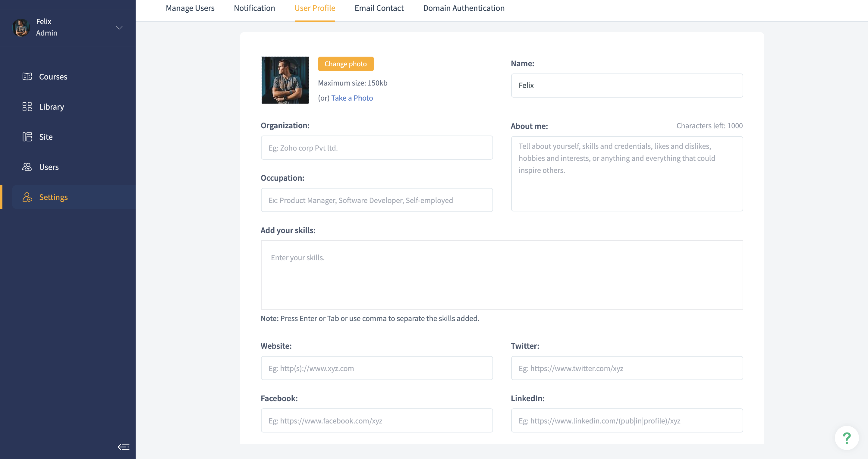Screen dimensions: 868x459
Task: Open Site from the sidebar
Action: 46,137
